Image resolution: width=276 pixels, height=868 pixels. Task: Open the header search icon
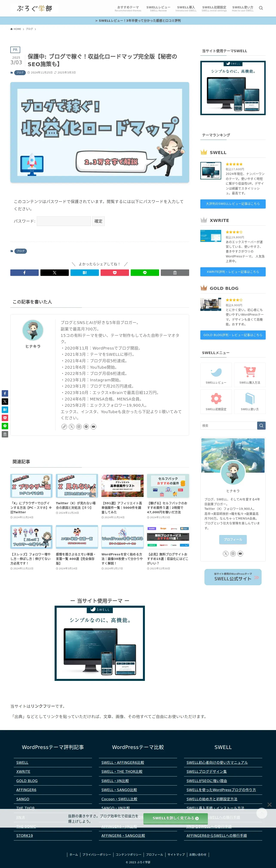(x=261, y=8)
